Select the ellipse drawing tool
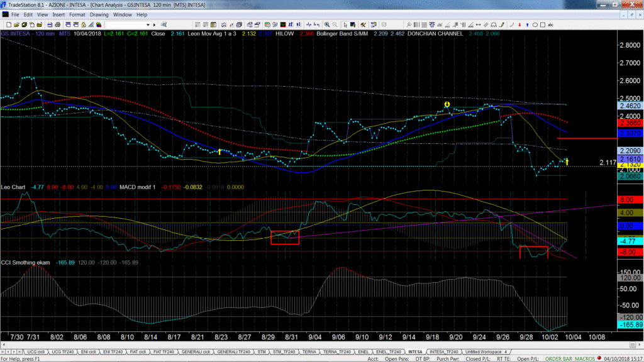 535,25
